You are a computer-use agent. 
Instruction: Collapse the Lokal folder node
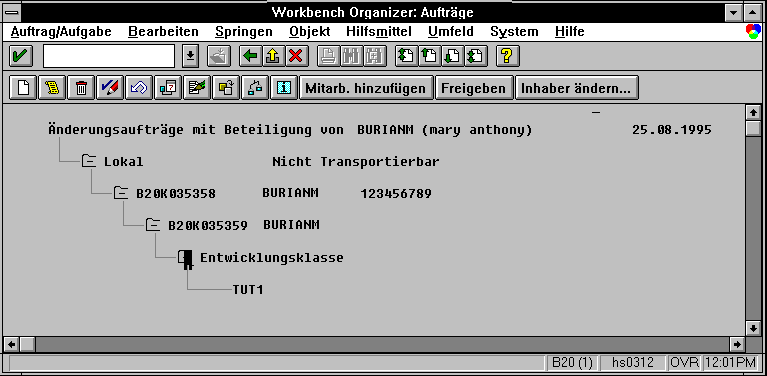[89, 161]
